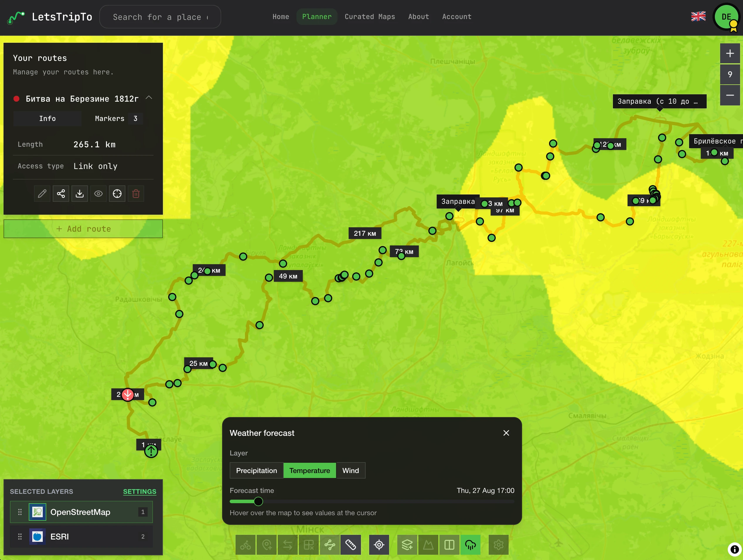Screen dimensions: 743x560
Task: Select the Temperature weather layer
Action: click(x=310, y=471)
